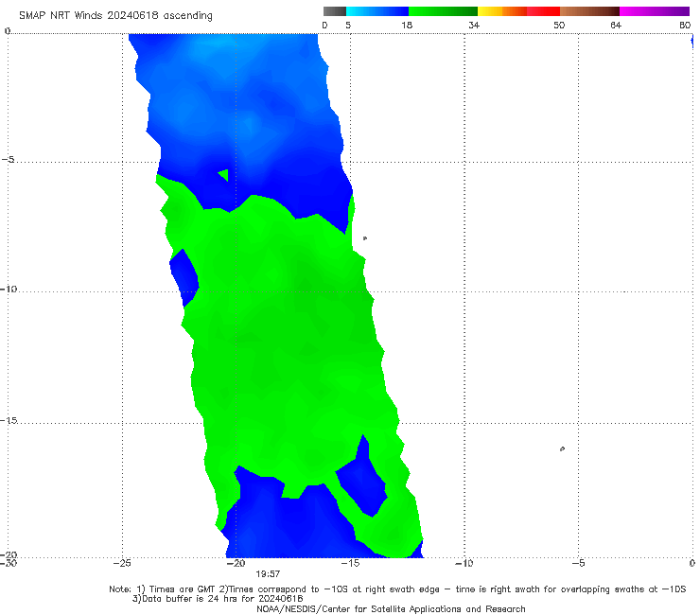Click the color bar label '18'
The width and height of the screenshot is (700, 615).
pyautogui.click(x=407, y=25)
